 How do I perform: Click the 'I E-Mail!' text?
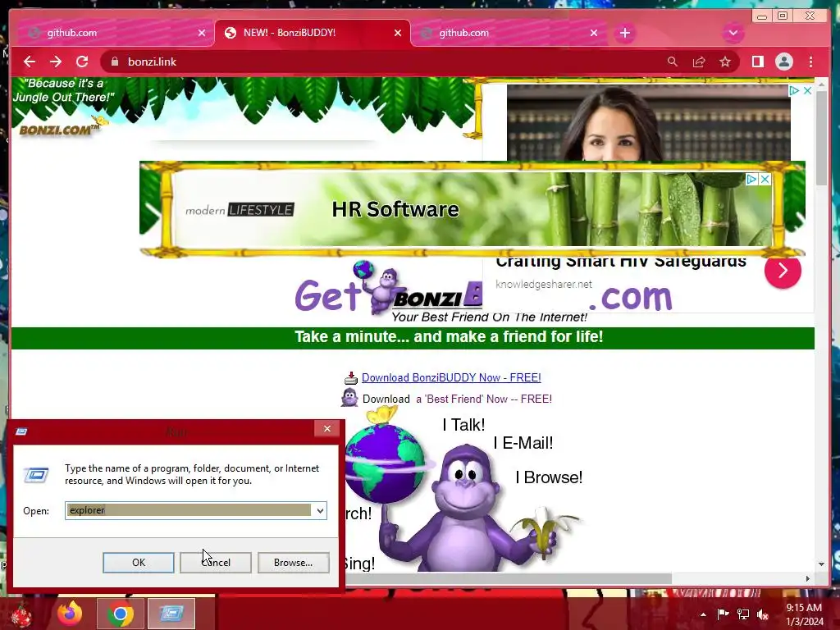(x=523, y=443)
